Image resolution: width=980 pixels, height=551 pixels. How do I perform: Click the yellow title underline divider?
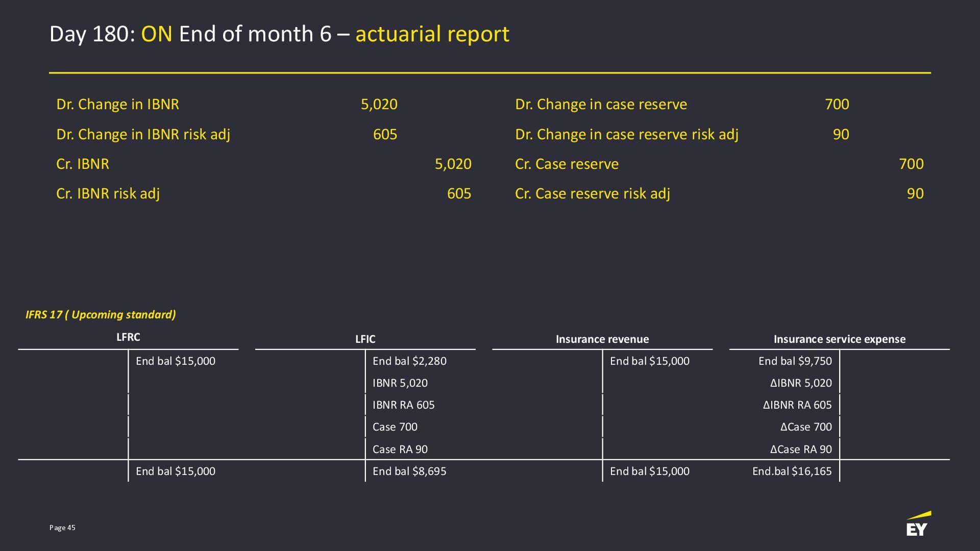490,73
